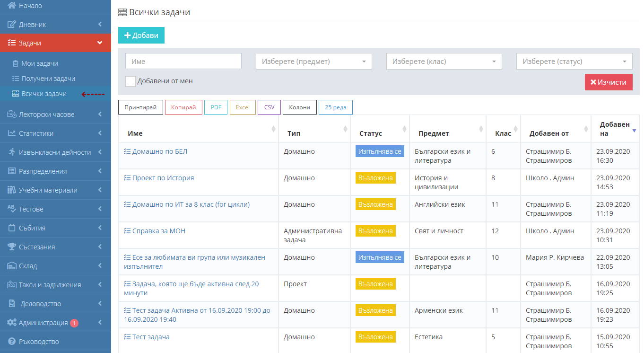Click the Събития calendar icon
Screen dimensions: 644x353
coord(11,228)
